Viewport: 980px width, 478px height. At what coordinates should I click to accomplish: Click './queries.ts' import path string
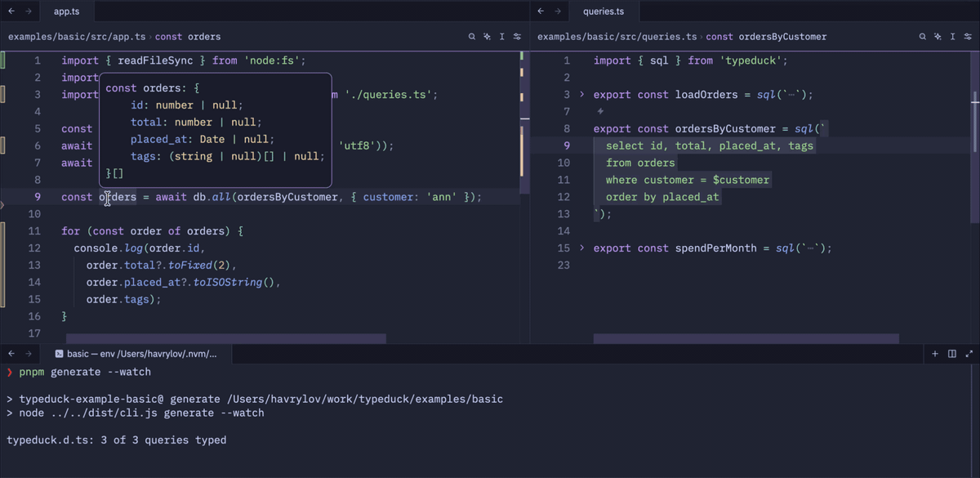(388, 95)
